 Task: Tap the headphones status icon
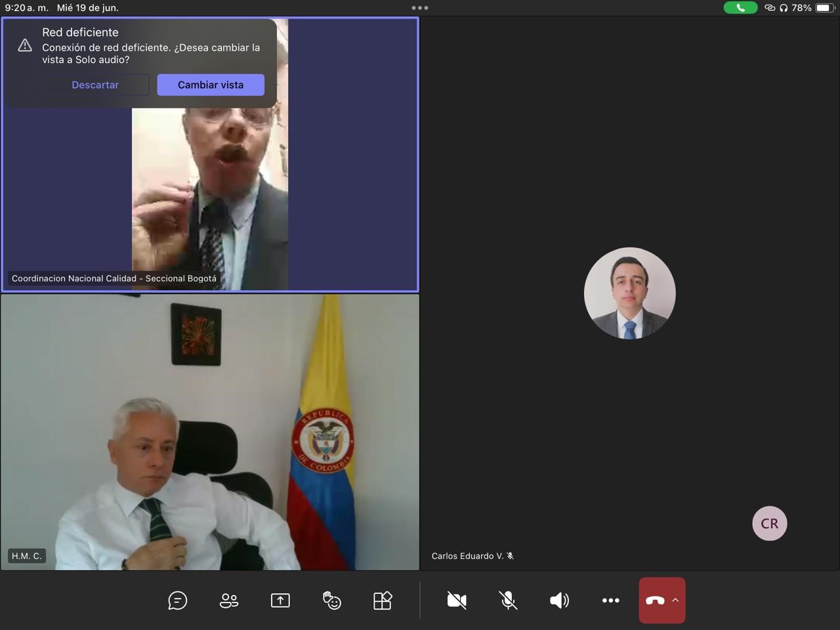(784, 8)
